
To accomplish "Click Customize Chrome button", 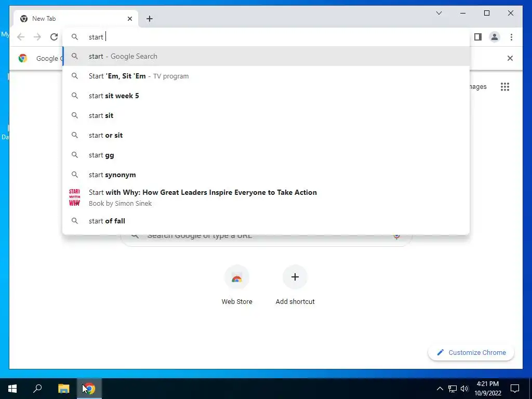I will (x=471, y=353).
